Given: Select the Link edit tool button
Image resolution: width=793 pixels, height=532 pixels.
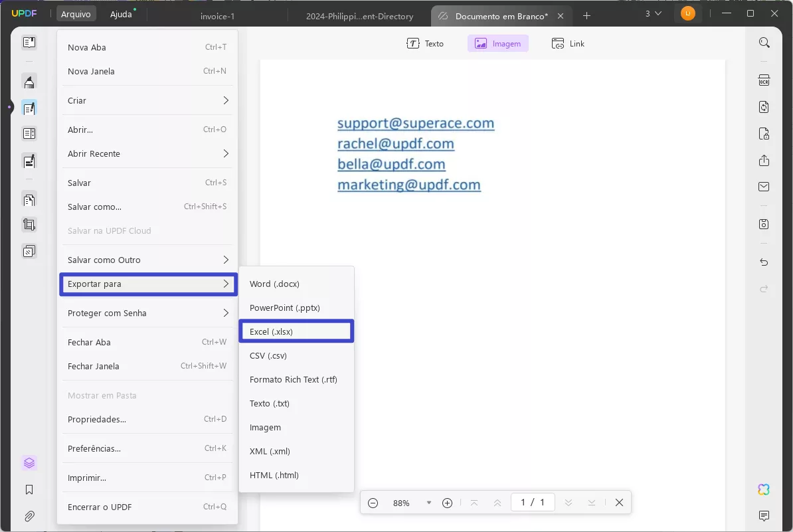Looking at the screenshot, I should click(x=568, y=43).
